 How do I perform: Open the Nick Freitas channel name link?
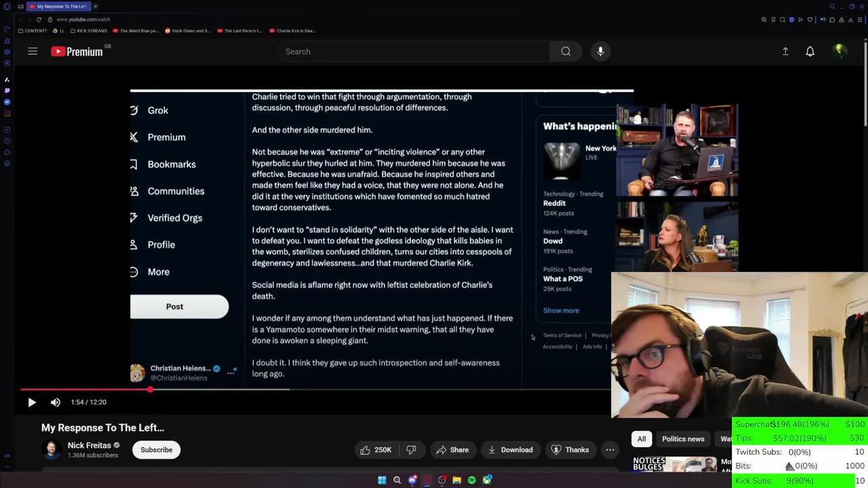pyautogui.click(x=89, y=445)
